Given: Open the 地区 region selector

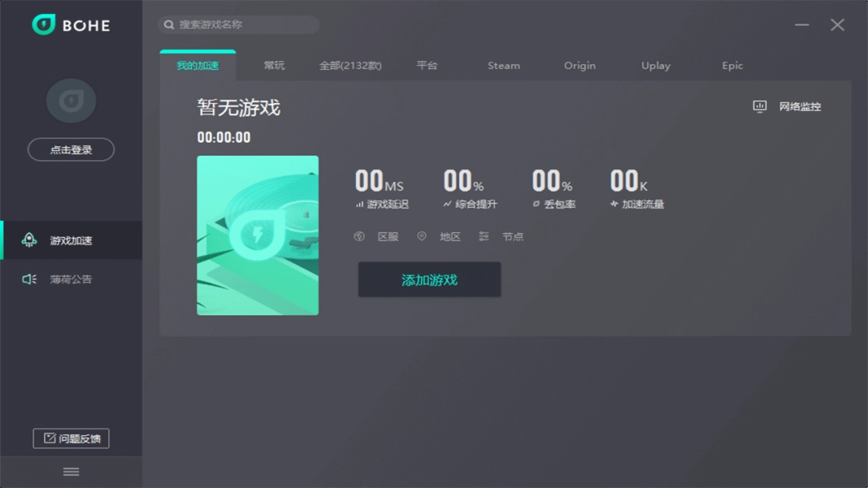Looking at the screenshot, I should point(439,236).
